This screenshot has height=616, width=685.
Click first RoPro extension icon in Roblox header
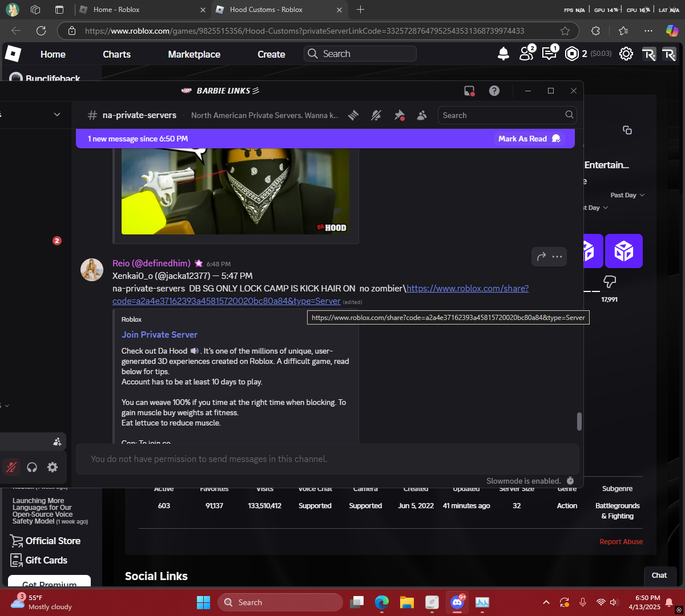pyautogui.click(x=649, y=54)
